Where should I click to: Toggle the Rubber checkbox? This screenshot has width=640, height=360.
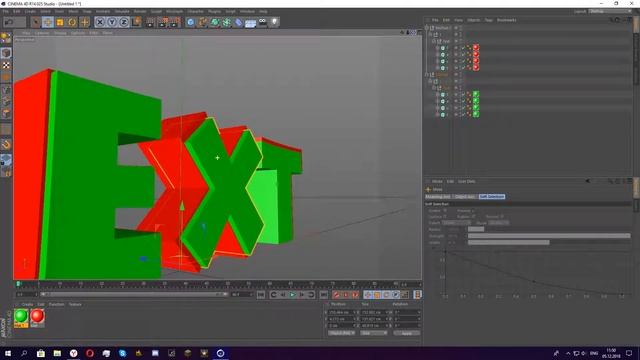pyautogui.click(x=473, y=217)
